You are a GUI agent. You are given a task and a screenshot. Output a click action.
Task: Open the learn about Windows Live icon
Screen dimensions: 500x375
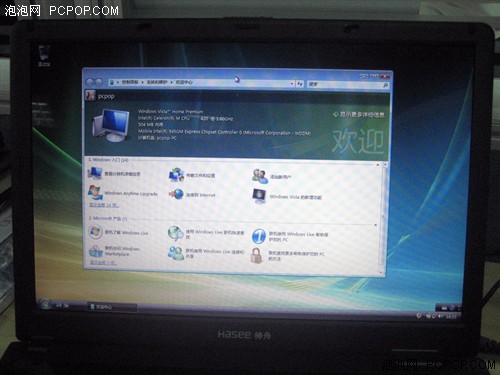click(95, 232)
